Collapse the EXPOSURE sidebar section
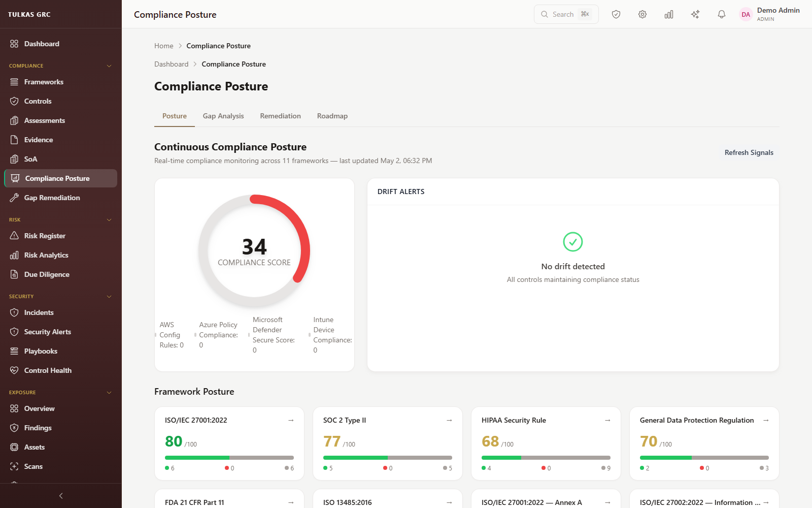 [x=109, y=393]
